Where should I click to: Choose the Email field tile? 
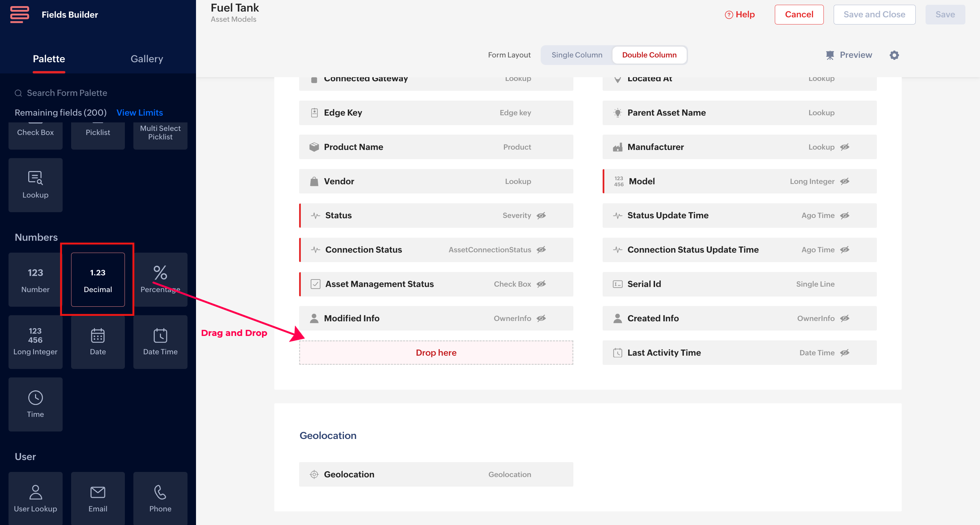[x=98, y=498]
